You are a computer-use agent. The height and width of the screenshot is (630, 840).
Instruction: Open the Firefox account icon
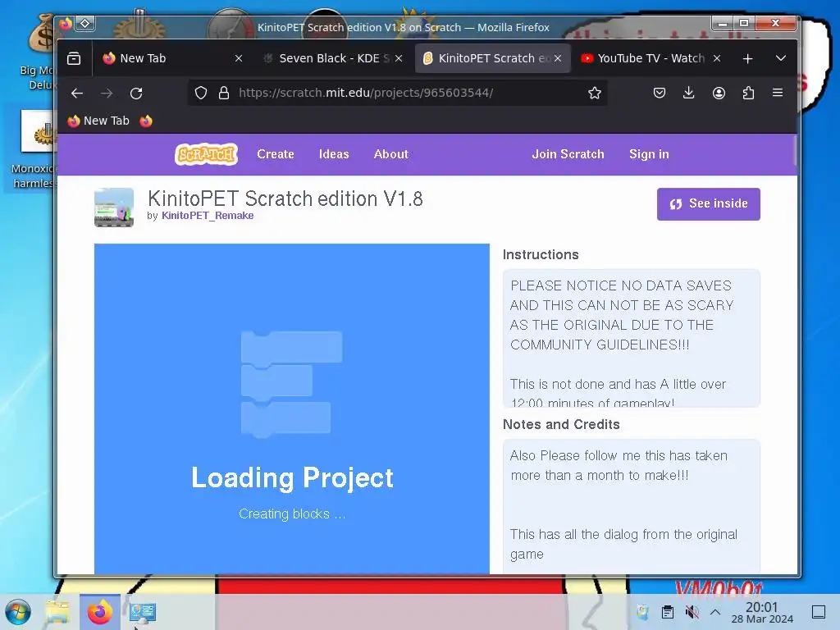click(x=719, y=94)
